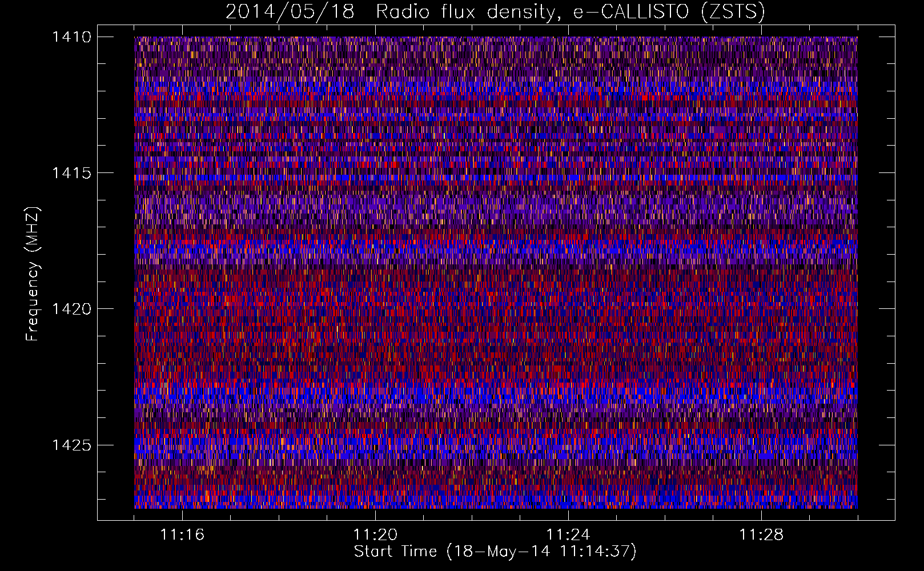924x571 pixels.
Task: Click the 1425 frequency tick label
Action: [x=71, y=445]
